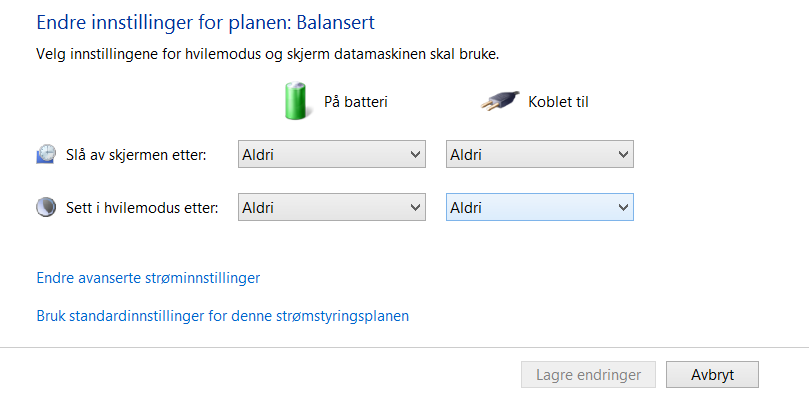The width and height of the screenshot is (809, 409).
Task: Click the green battery icon
Action: click(297, 101)
